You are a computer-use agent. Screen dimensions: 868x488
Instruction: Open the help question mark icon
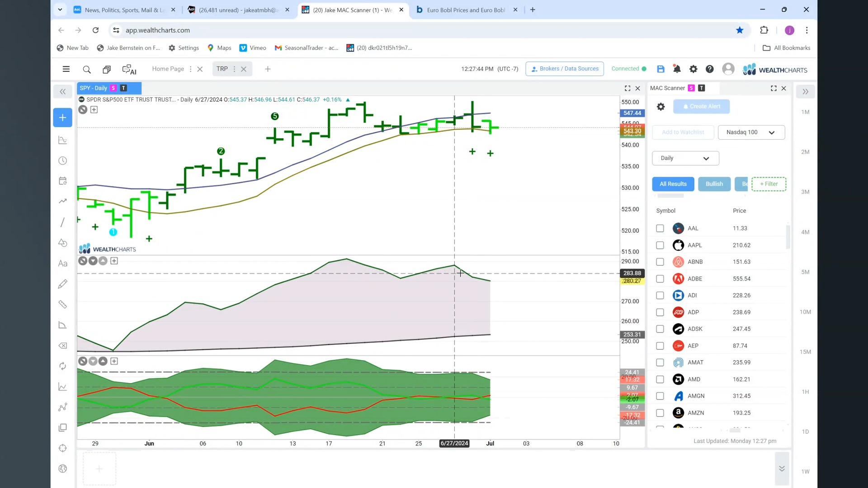tap(710, 69)
